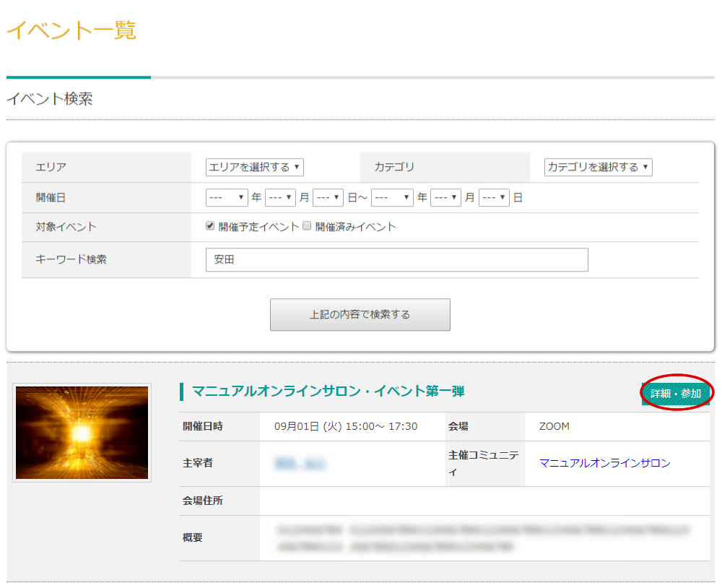Open the エリアを選択する dropdown
Image resolution: width=722 pixels, height=588 pixels.
click(x=254, y=167)
